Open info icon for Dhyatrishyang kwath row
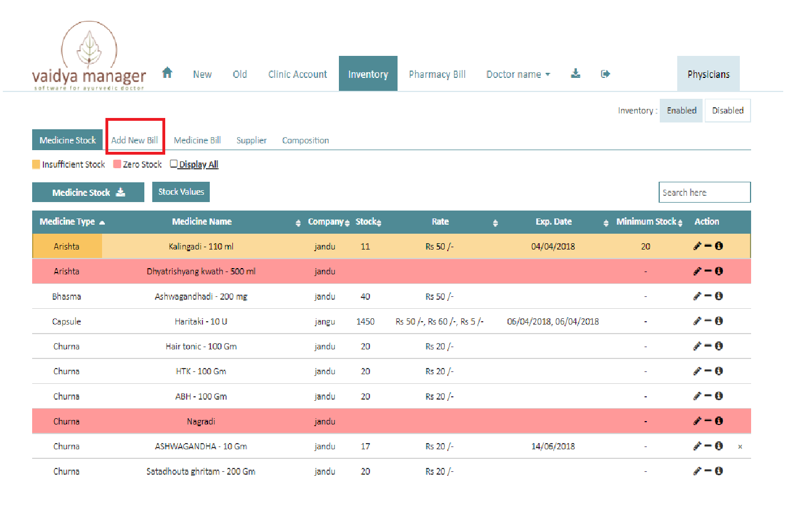This screenshot has height=508, width=812. point(719,271)
